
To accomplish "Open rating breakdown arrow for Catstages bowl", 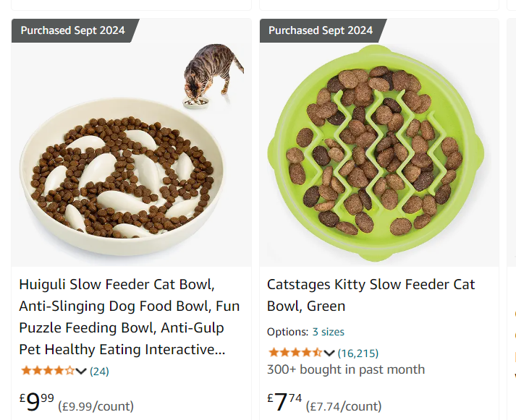I will point(329,353).
